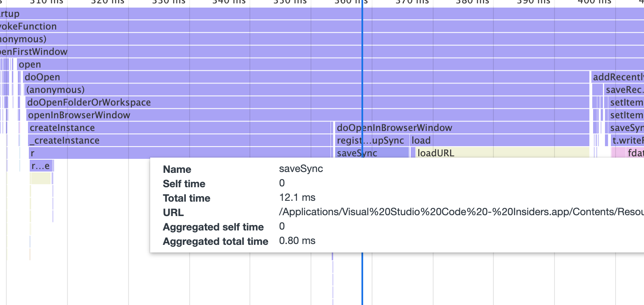Click the pink fdat bar
644x305 pixels.
tap(635, 153)
